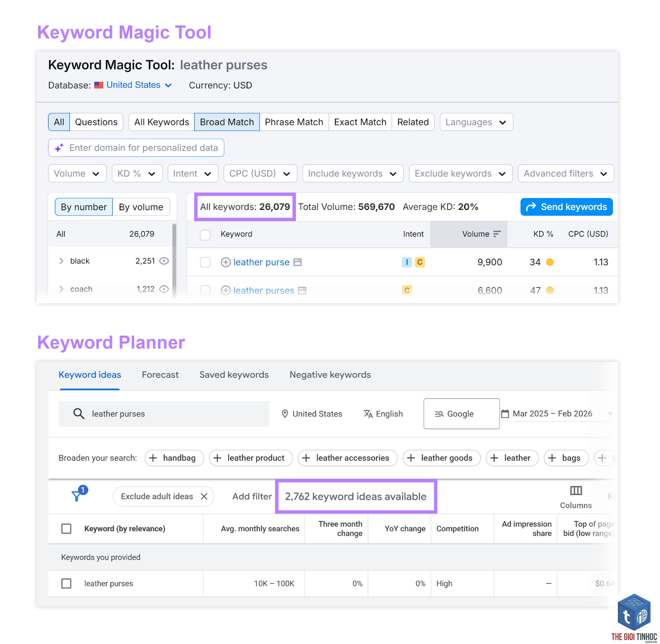Click the leather purses search field

(x=164, y=414)
